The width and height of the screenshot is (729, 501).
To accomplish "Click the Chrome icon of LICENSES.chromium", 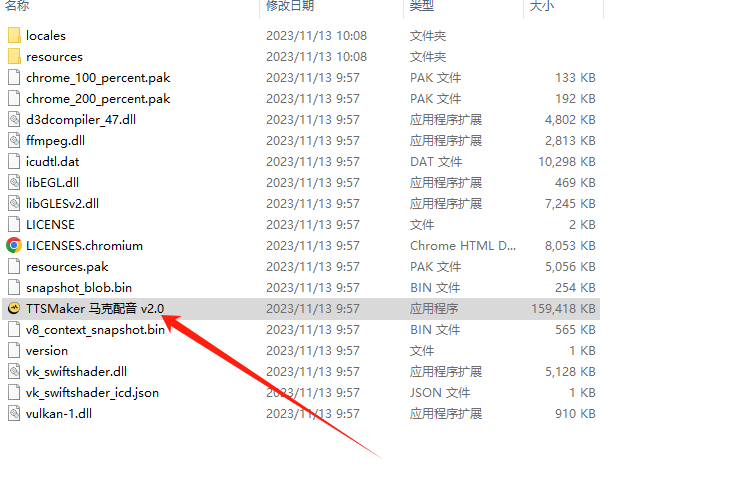I will [14, 245].
